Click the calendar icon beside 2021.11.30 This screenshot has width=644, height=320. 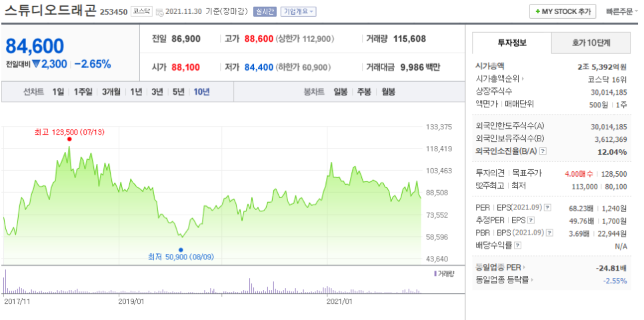159,12
